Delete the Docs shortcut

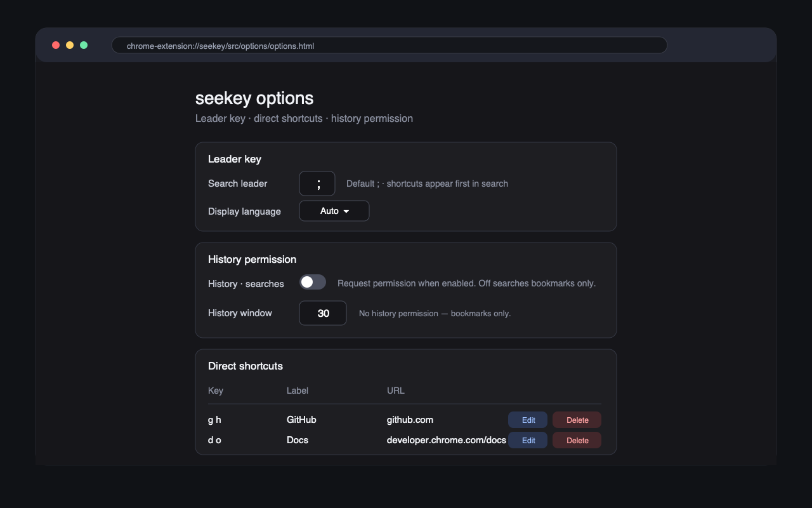[x=577, y=440]
